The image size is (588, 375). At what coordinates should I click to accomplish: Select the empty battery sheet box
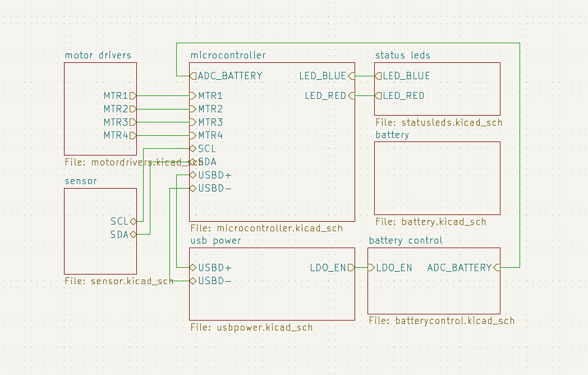tap(437, 179)
